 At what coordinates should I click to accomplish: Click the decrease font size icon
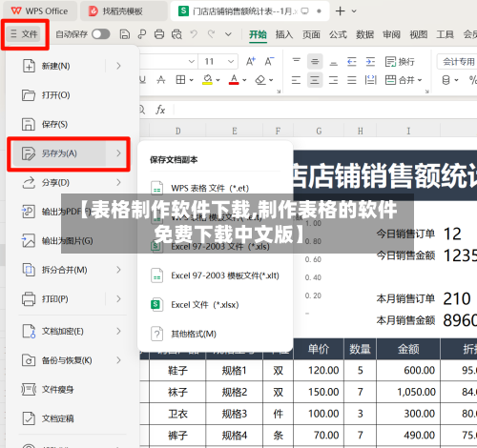click(269, 61)
